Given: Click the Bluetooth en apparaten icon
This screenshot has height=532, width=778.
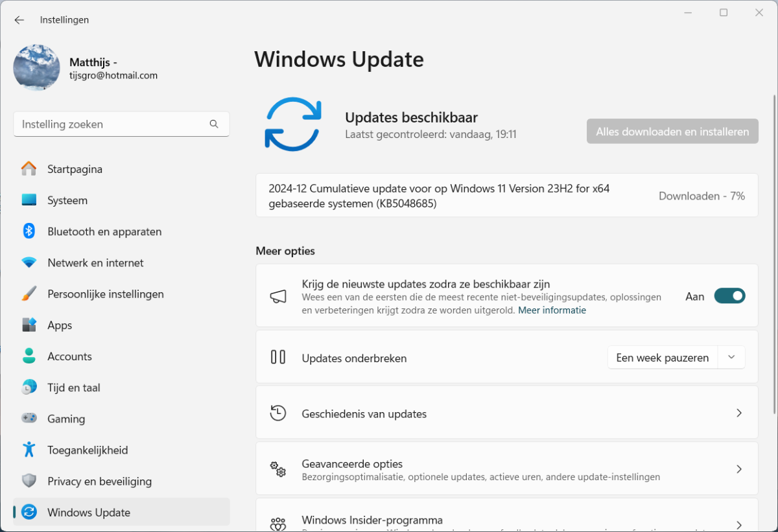Looking at the screenshot, I should point(29,231).
